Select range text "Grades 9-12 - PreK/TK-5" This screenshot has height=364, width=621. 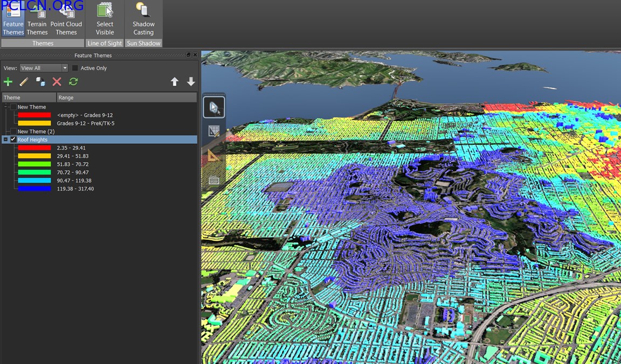point(86,123)
